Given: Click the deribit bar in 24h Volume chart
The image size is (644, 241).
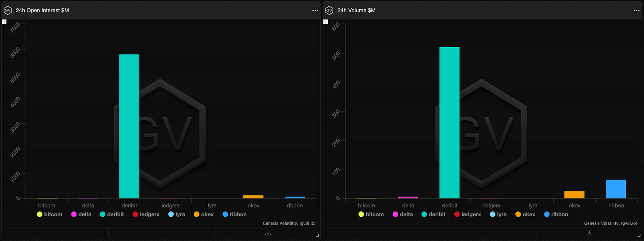Looking at the screenshot, I should click(449, 122).
